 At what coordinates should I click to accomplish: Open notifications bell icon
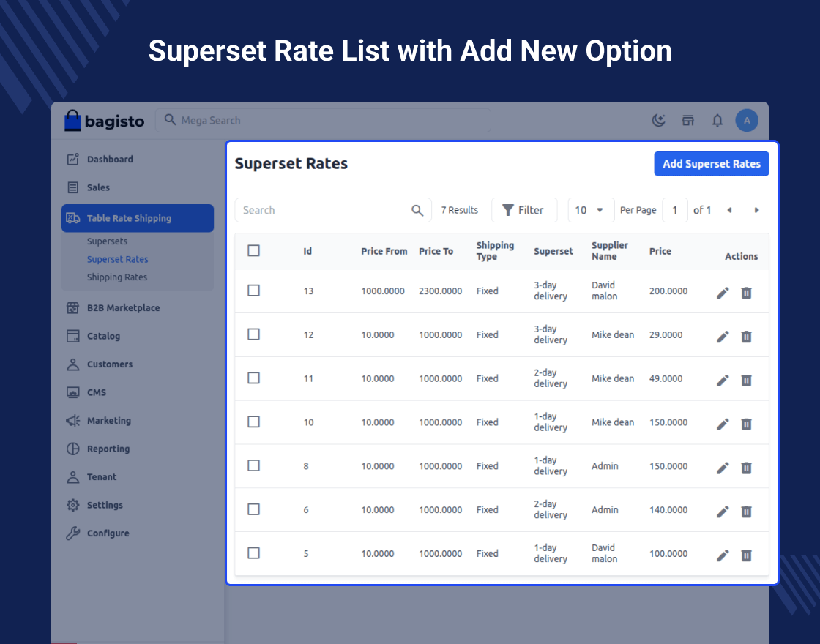point(717,121)
